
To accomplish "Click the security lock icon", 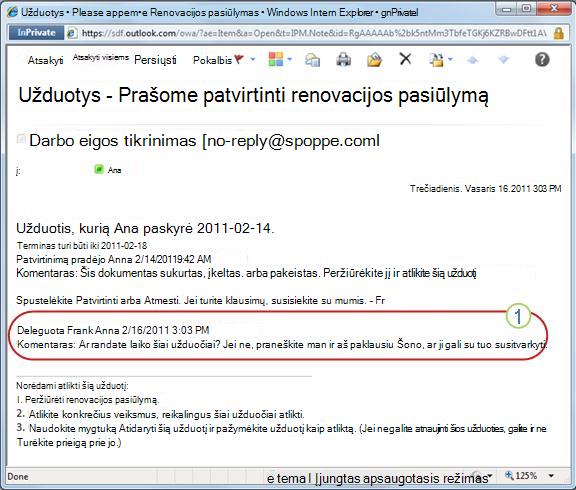I will click(559, 33).
